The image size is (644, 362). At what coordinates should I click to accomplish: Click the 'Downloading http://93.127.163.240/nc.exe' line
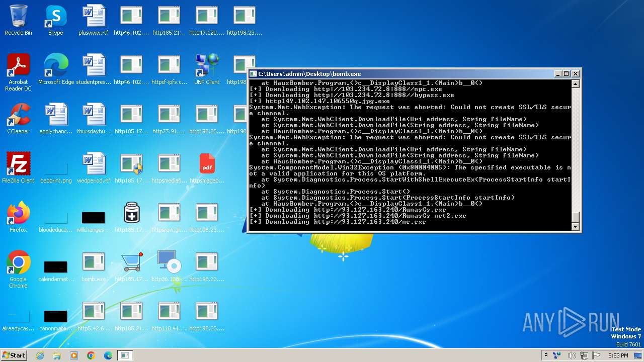[x=338, y=222]
